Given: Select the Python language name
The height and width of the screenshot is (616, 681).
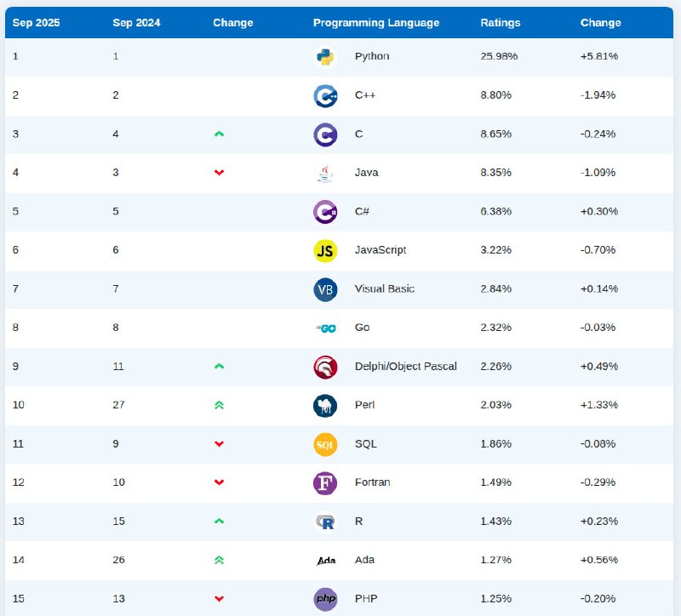Looking at the screenshot, I should 372,56.
